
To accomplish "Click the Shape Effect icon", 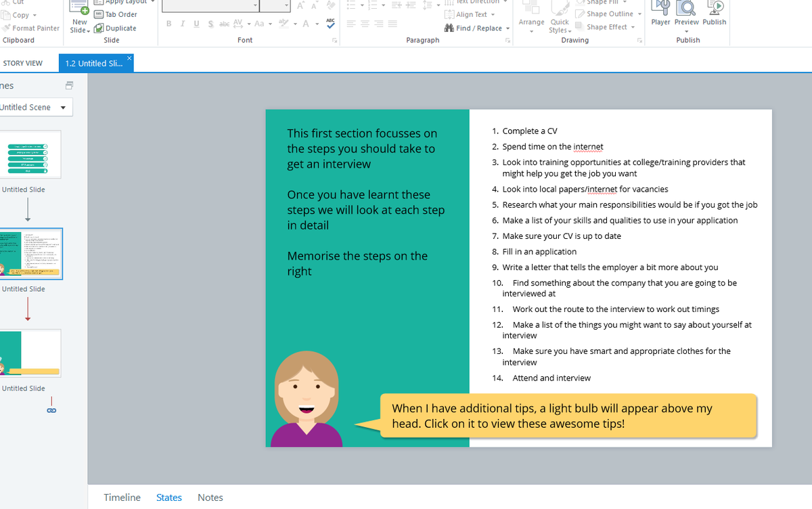I will [580, 27].
